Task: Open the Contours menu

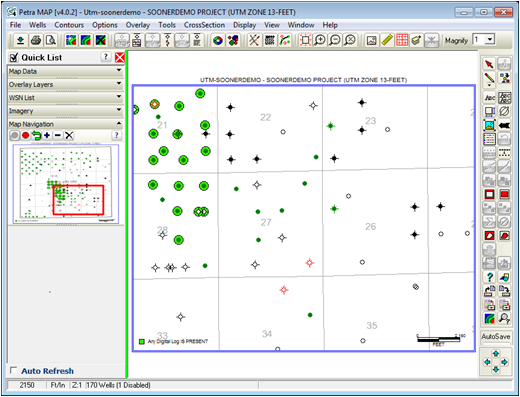Action: [x=69, y=25]
